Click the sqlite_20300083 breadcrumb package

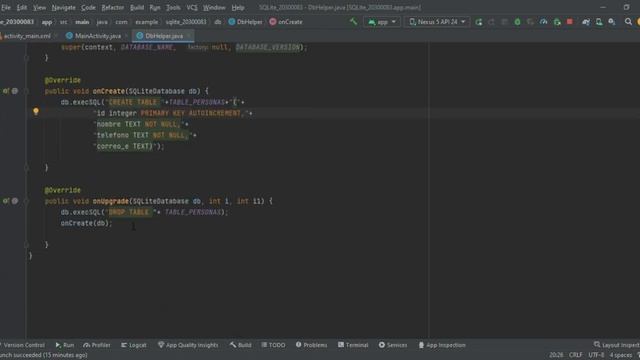pos(186,22)
